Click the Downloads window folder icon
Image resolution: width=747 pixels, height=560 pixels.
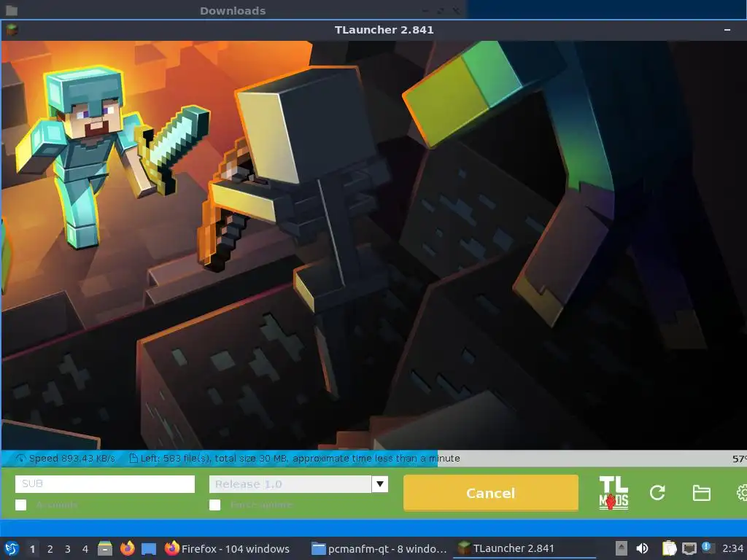pos(12,10)
